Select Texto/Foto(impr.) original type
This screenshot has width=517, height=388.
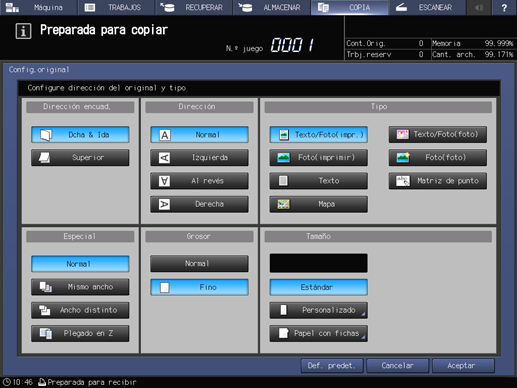[x=318, y=135]
